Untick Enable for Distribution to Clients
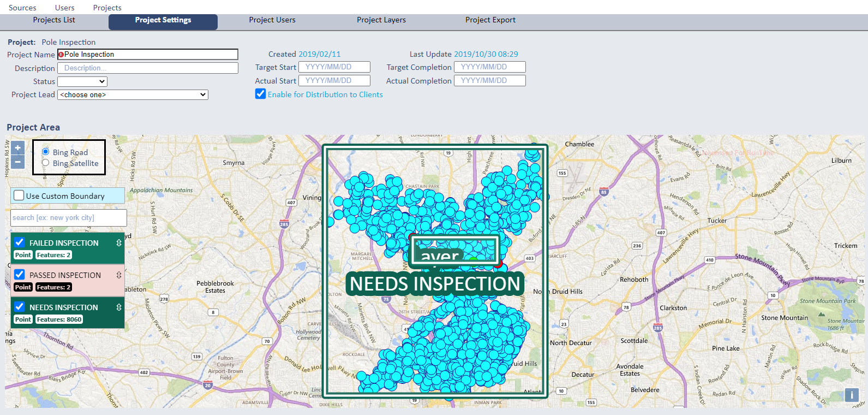 261,94
